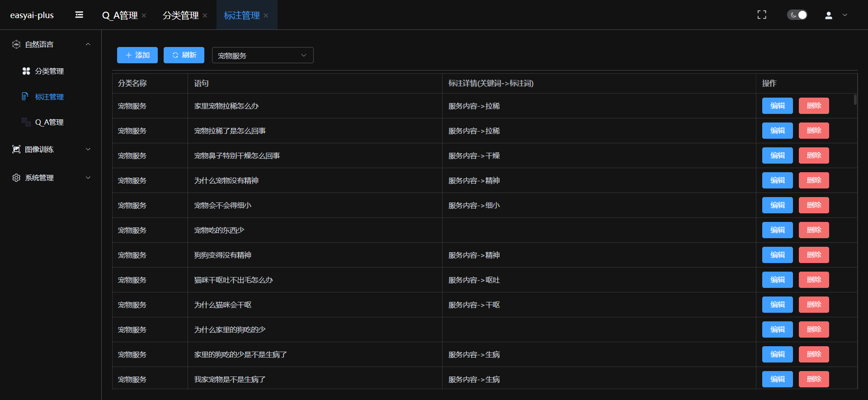Edit the row 为什么猫咪会干呕
The width and height of the screenshot is (868, 400).
tap(778, 305)
